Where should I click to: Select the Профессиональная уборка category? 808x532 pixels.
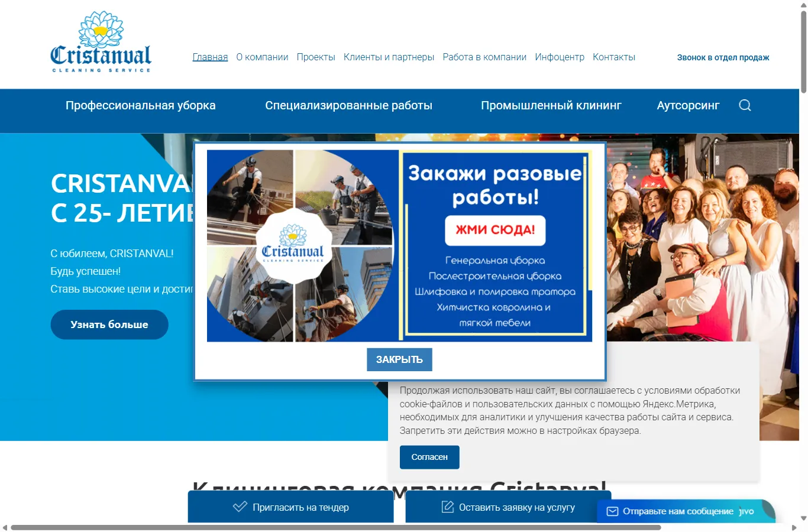pyautogui.click(x=141, y=105)
